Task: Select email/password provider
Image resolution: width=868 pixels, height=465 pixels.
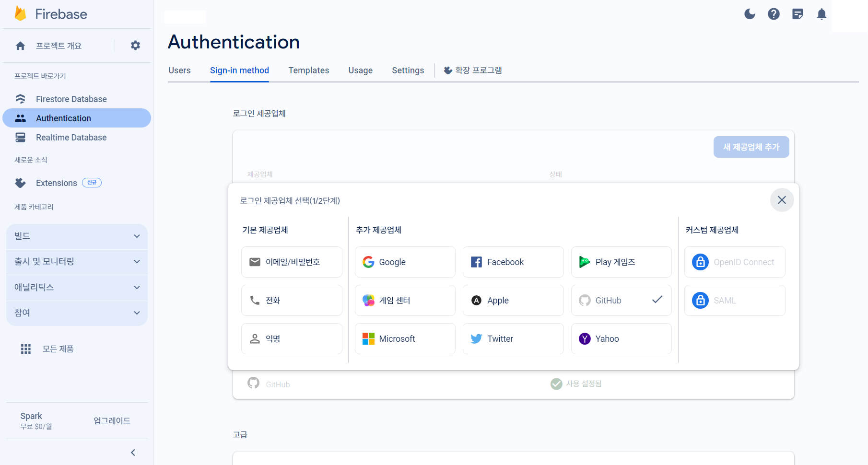Action: (292, 262)
